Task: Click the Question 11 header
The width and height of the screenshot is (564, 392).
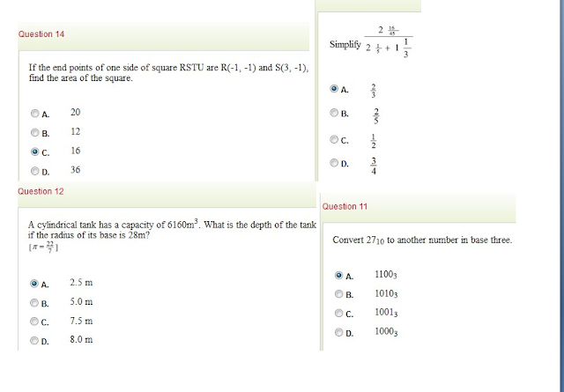Action: pyautogui.click(x=345, y=206)
